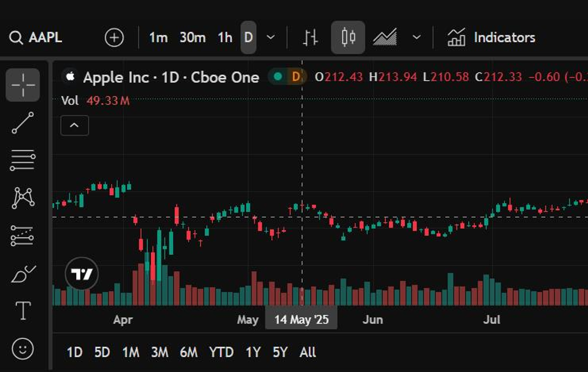Open the emoji icons tool
The width and height of the screenshot is (588, 372).
click(23, 349)
